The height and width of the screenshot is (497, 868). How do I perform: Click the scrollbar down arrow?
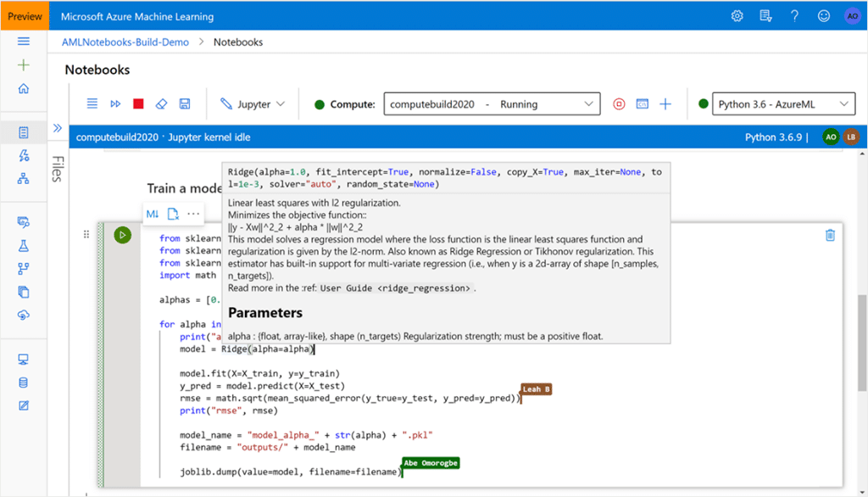point(862,492)
